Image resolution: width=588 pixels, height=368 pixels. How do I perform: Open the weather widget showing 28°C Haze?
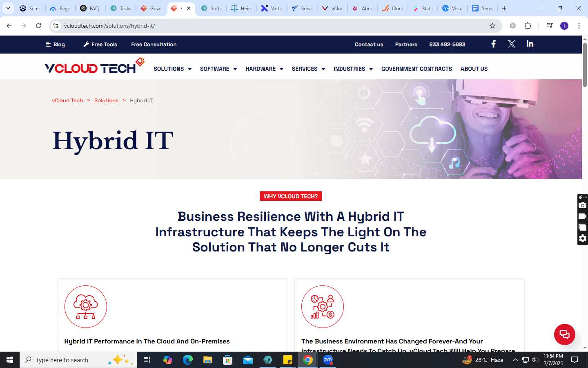point(483,360)
